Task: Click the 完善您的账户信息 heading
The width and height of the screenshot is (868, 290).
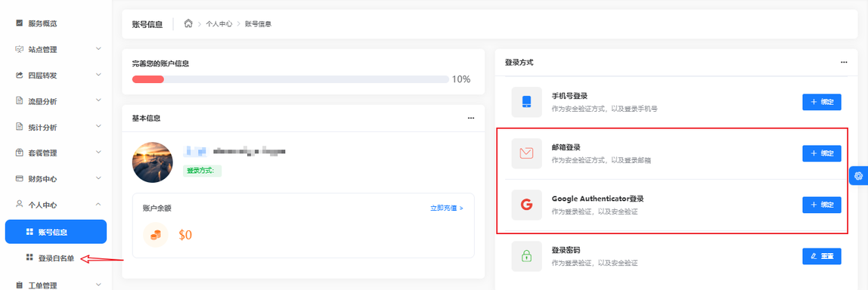Action: point(160,63)
